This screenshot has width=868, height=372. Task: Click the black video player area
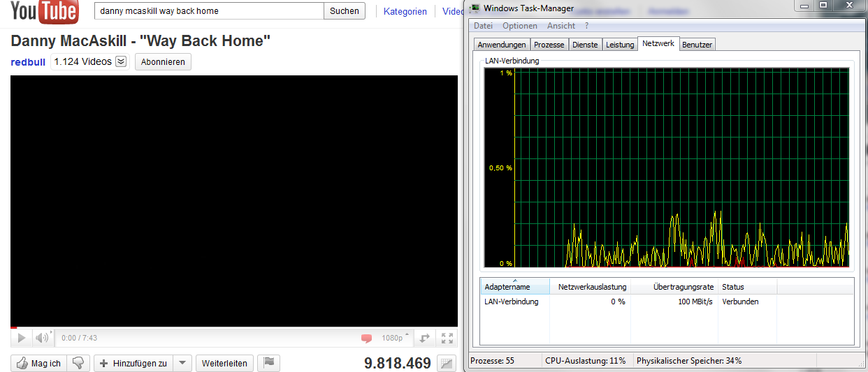coord(234,200)
